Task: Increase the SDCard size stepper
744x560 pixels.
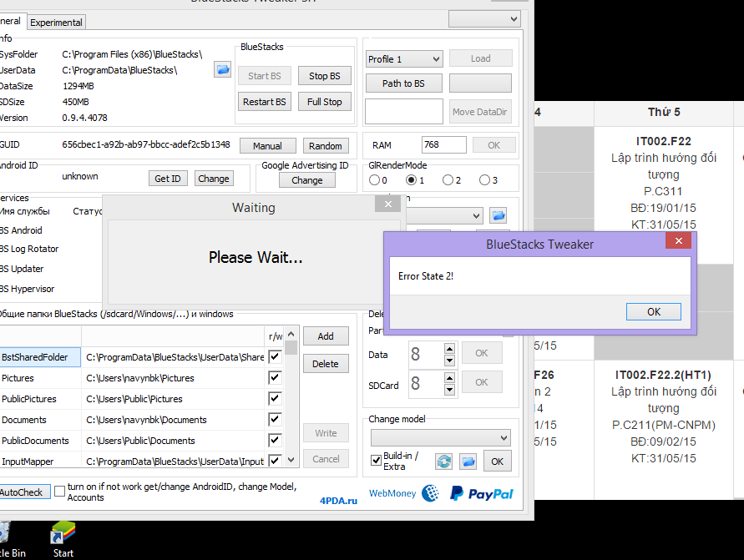Action: [449, 377]
